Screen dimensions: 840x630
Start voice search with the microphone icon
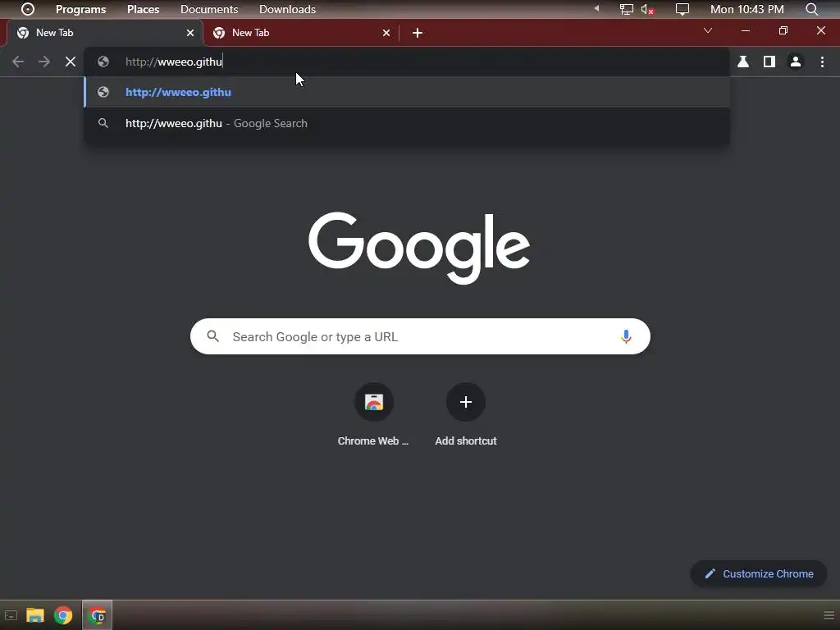pyautogui.click(x=626, y=336)
